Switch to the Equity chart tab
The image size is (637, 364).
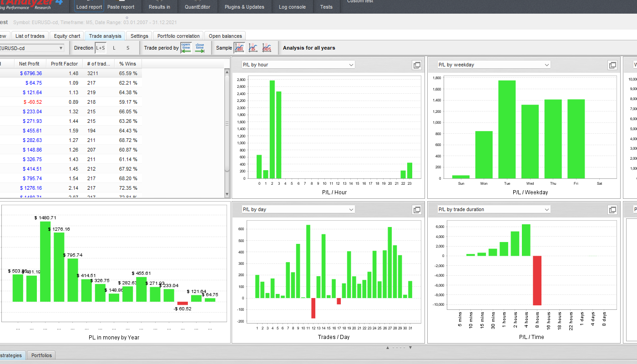pos(67,36)
